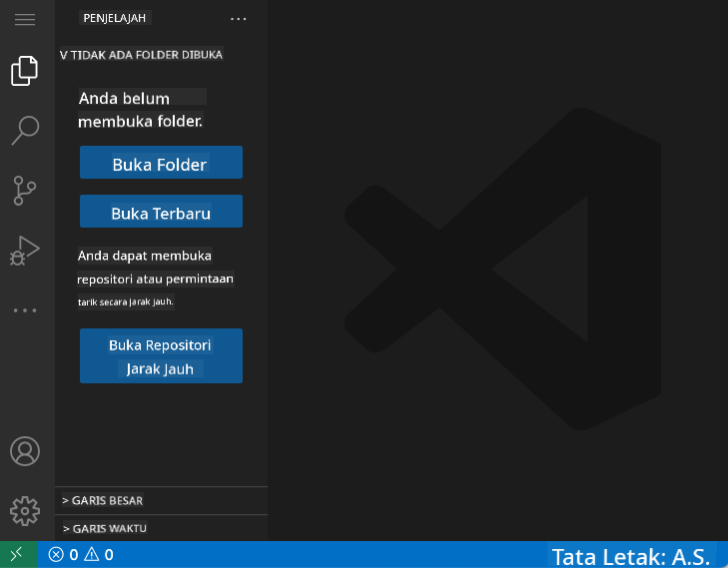Click the VS Code logo watermark in editor

point(504,272)
